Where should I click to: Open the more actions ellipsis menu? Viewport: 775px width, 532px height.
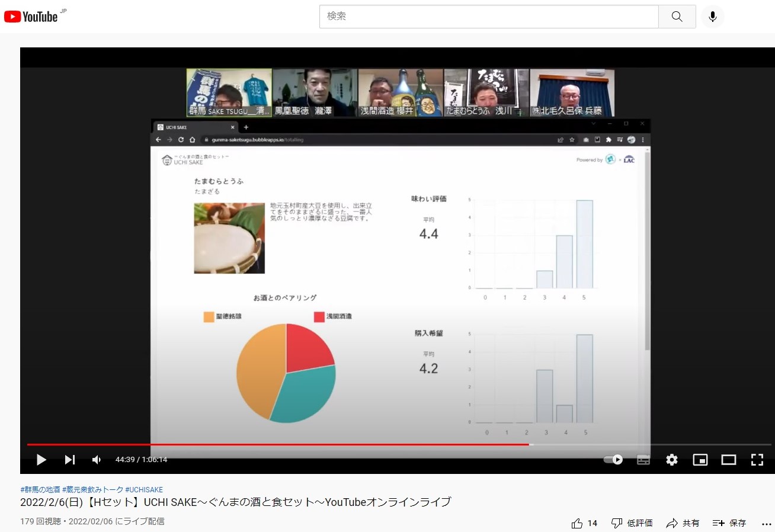coord(766,524)
